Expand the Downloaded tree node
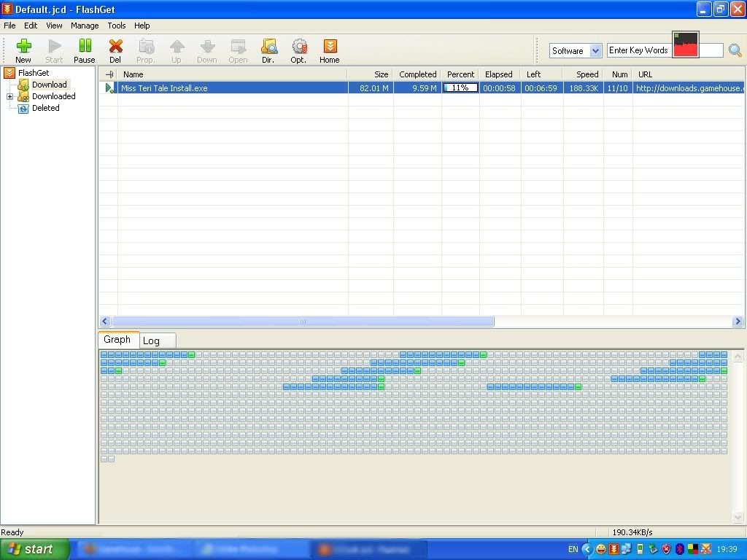Image resolution: width=747 pixels, height=560 pixels. pos(9,97)
